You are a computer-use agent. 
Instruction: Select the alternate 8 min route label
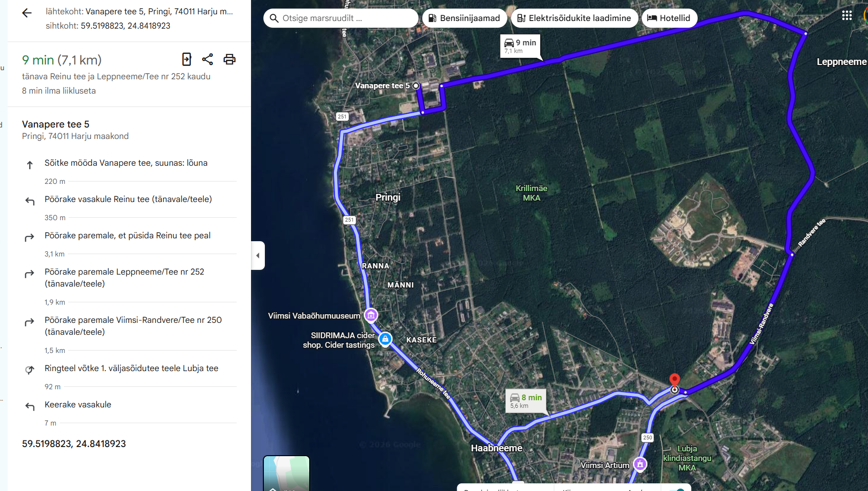tap(526, 400)
